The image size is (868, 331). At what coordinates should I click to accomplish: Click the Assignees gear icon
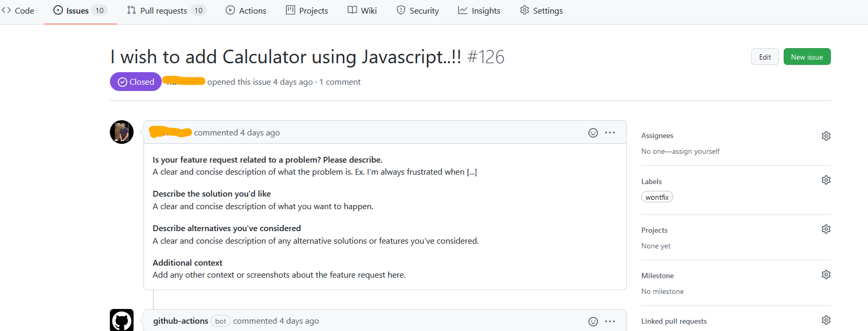[x=826, y=136]
